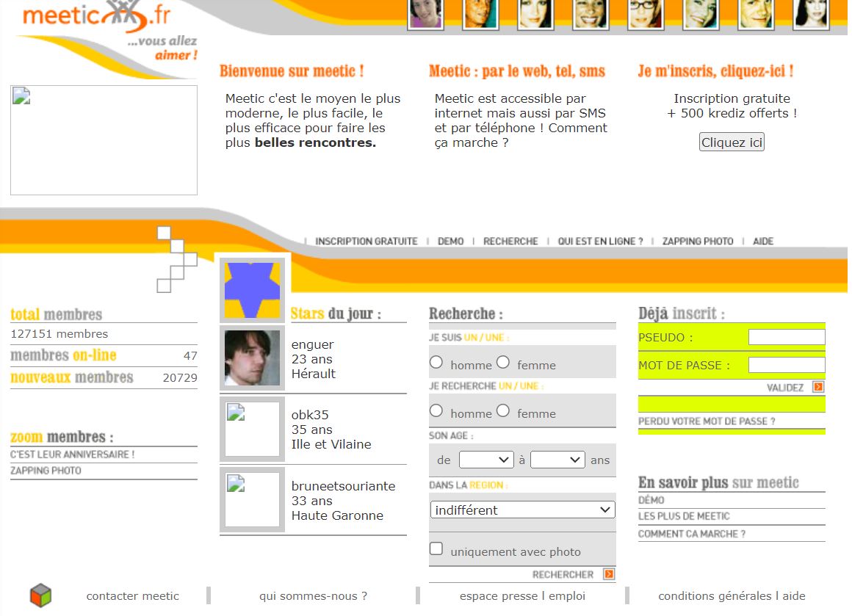Open ZAPPING PHOTO in the navigation bar
The height and width of the screenshot is (616, 852).
(698, 241)
